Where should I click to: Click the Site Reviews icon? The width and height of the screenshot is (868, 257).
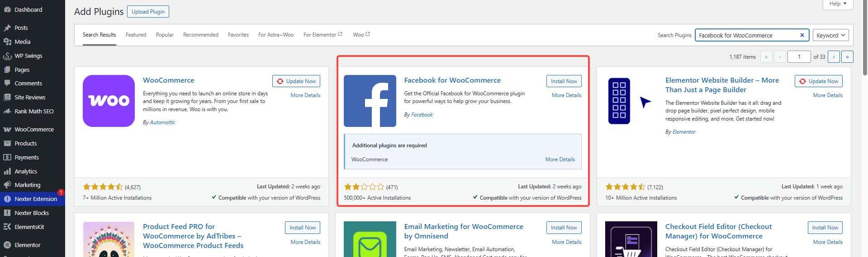pyautogui.click(x=7, y=97)
